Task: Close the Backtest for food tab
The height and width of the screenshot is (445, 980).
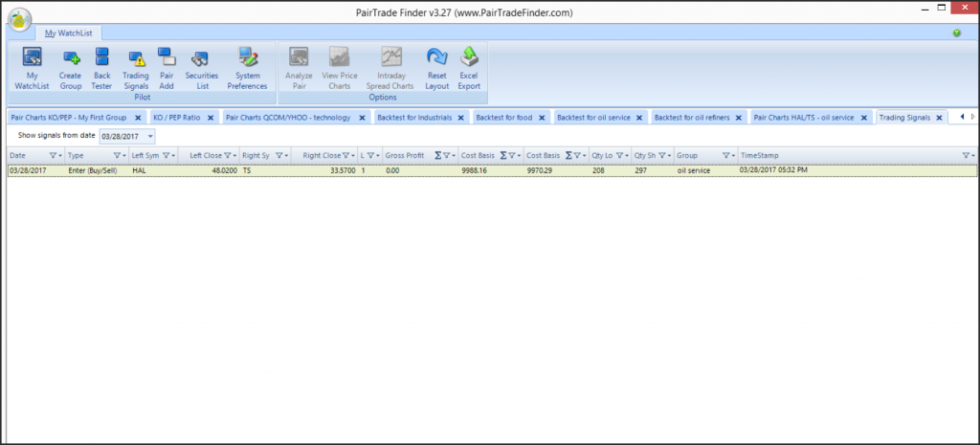Action: (x=542, y=118)
